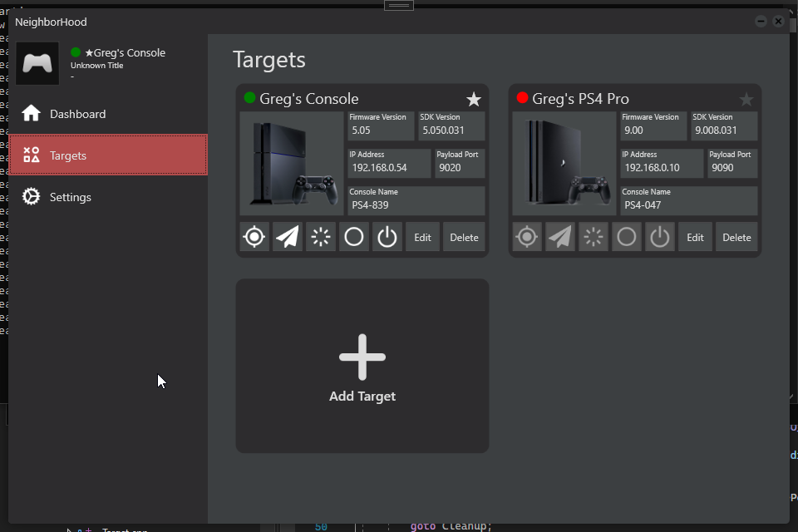This screenshot has height=532, width=798.
Task: Click the spinner icon on Greg's PS4 Pro
Action: (594, 237)
